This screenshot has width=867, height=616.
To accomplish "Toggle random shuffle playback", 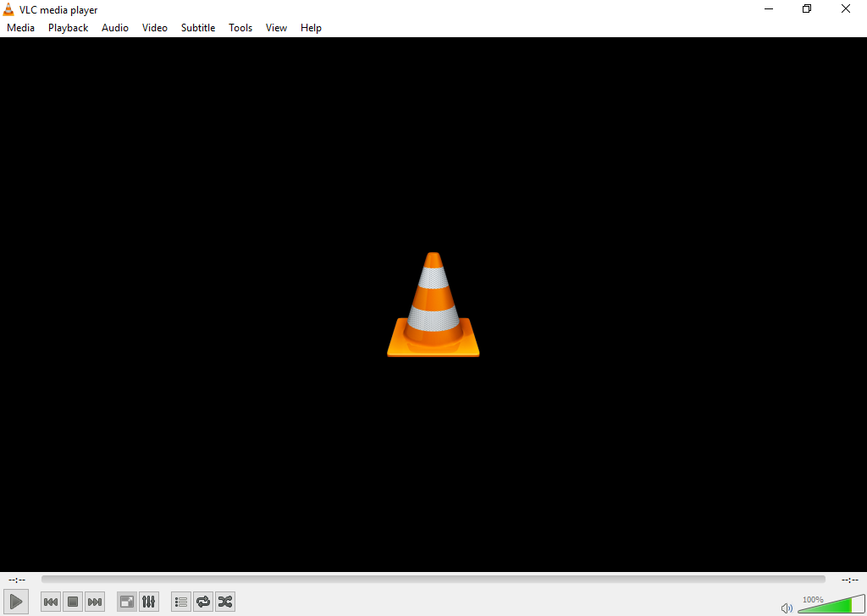I will pyautogui.click(x=225, y=602).
